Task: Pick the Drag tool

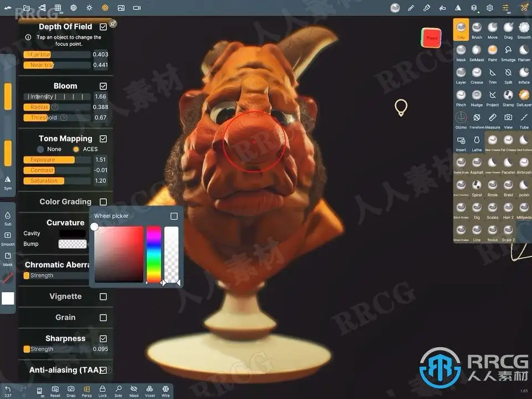Action: coord(508,30)
